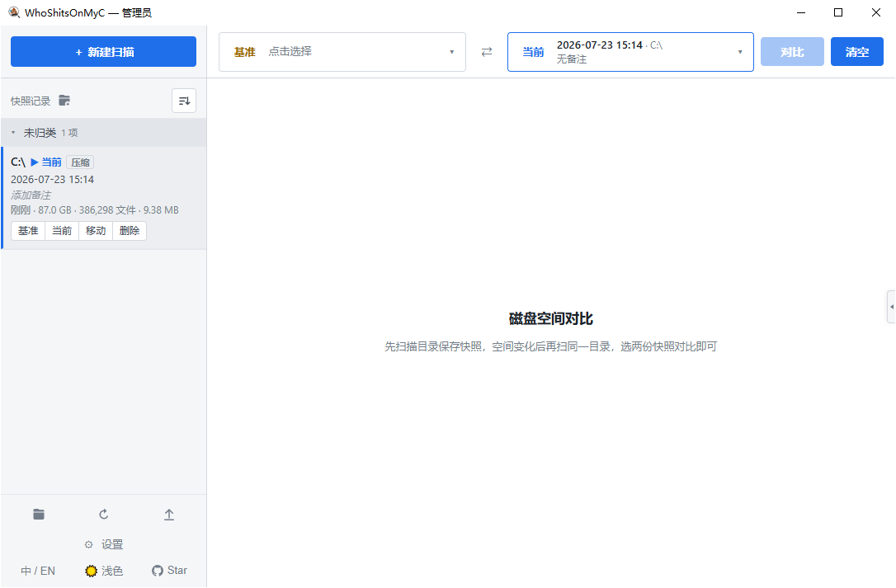This screenshot has width=896, height=588.
Task: Click the 快照记录 label
Action: pyautogui.click(x=31, y=101)
